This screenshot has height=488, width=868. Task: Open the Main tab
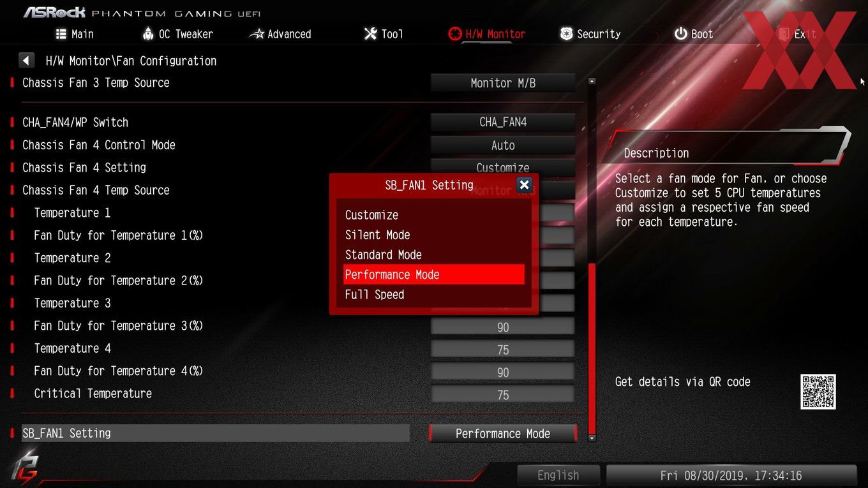[75, 34]
